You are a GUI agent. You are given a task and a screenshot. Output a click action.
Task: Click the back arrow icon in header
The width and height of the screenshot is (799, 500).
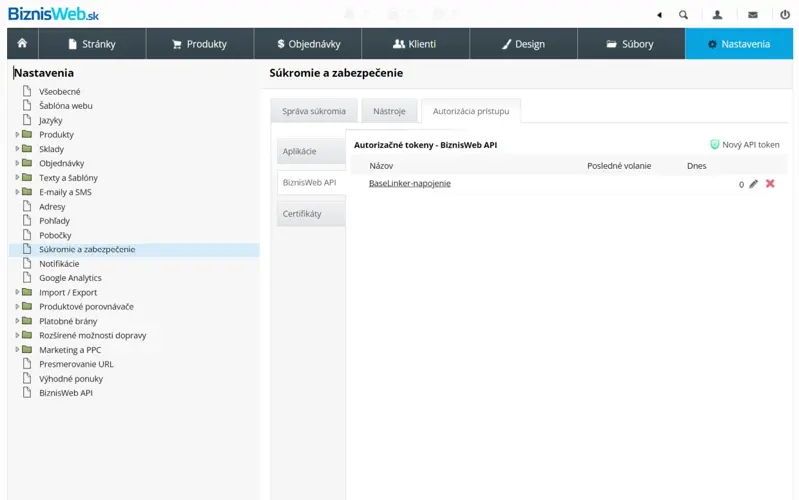click(x=659, y=15)
